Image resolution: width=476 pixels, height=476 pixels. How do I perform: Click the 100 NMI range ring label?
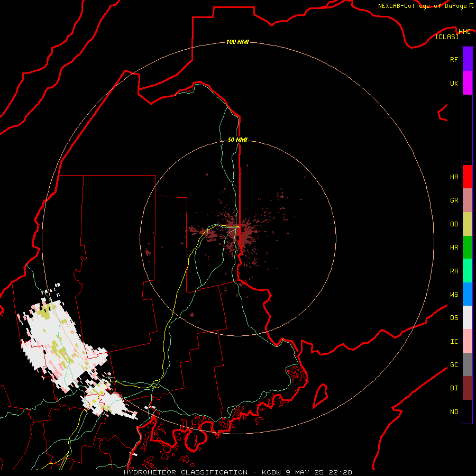[237, 42]
